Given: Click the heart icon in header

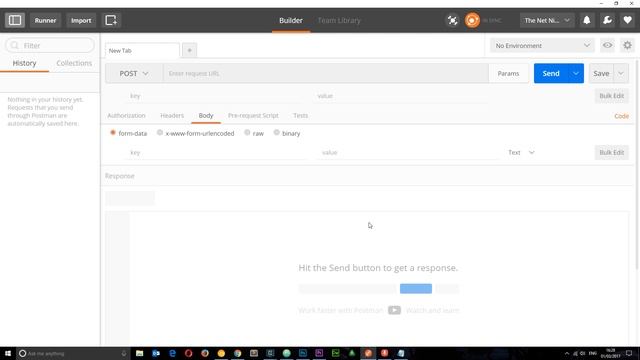Looking at the screenshot, I should coord(628,20).
